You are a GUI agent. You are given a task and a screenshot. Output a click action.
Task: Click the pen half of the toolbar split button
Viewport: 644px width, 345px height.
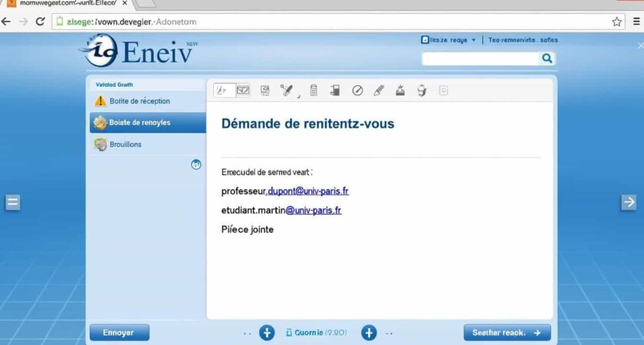coord(225,90)
